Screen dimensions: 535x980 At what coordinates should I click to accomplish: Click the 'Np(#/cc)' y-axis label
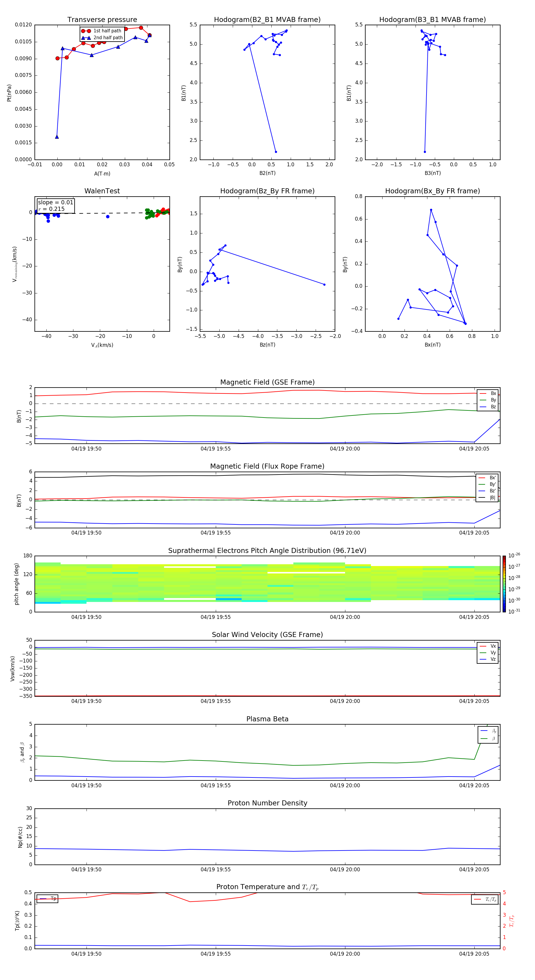coord(21,837)
